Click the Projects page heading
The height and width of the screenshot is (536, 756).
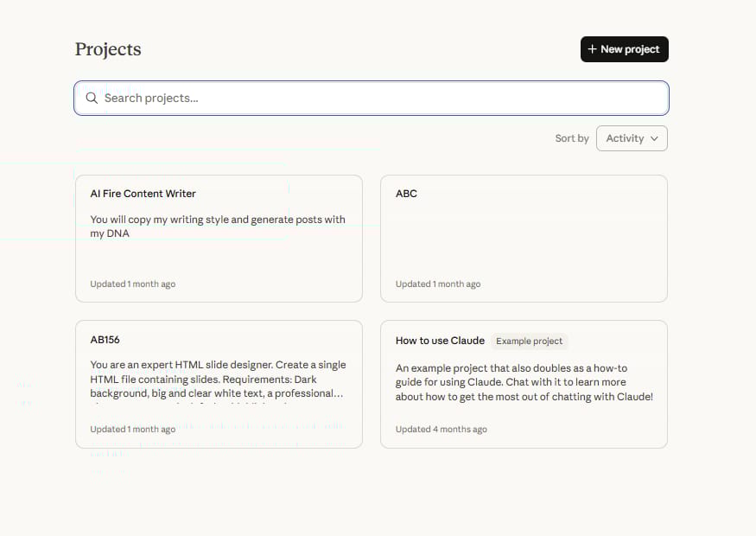point(108,49)
